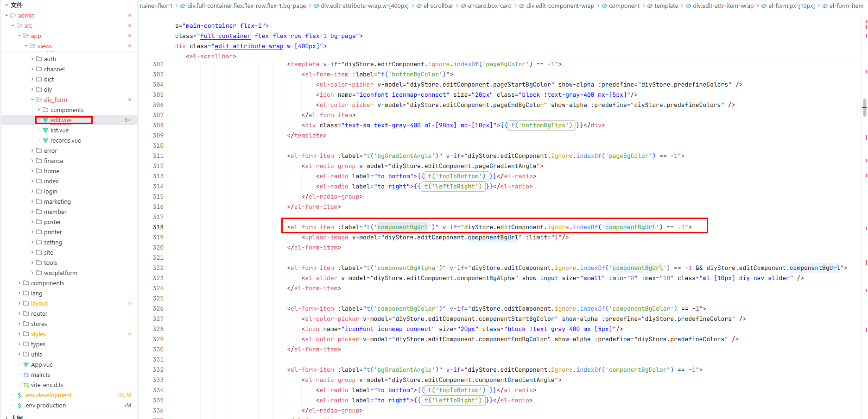Click line number 318 in gutter
868x419 pixels.
point(158,227)
